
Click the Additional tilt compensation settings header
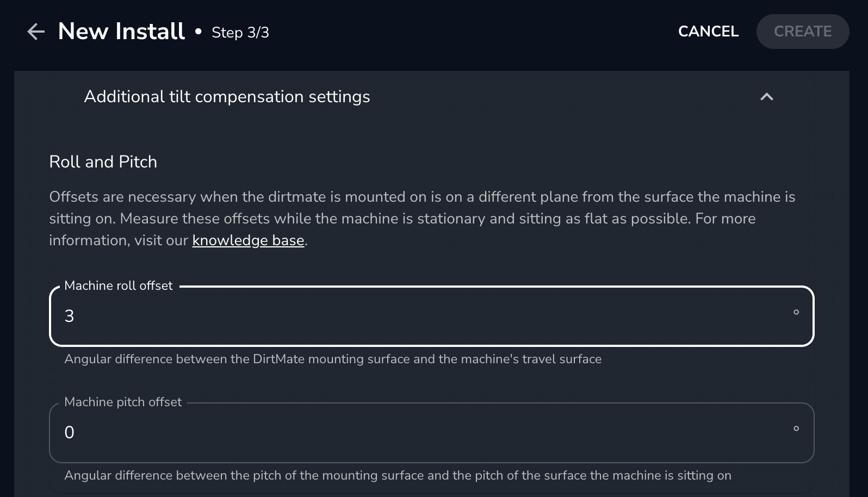click(227, 97)
